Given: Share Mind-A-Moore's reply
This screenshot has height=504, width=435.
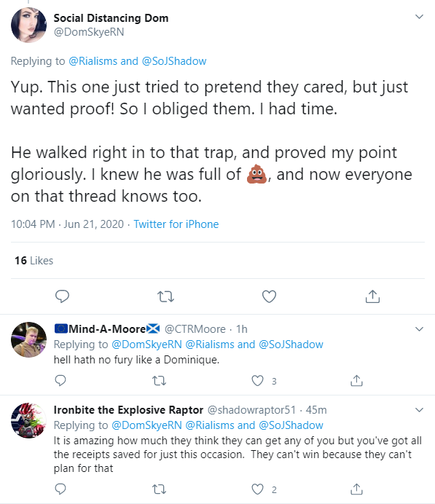Looking at the screenshot, I should point(356,381).
